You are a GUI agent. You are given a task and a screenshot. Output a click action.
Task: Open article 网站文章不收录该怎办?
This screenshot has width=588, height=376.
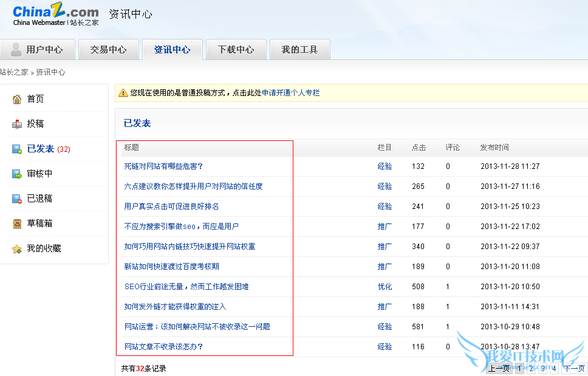pos(163,347)
